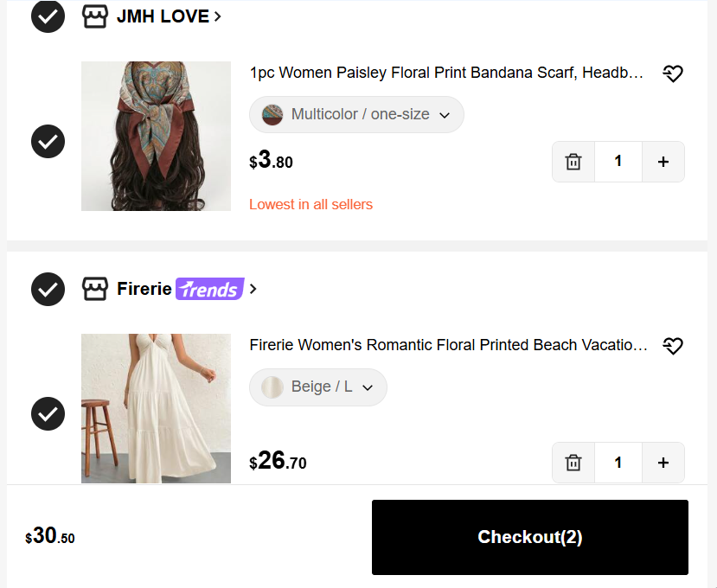Screen dimensions: 717x588
Task: Click the Checkout(2) button
Action: pos(530,537)
